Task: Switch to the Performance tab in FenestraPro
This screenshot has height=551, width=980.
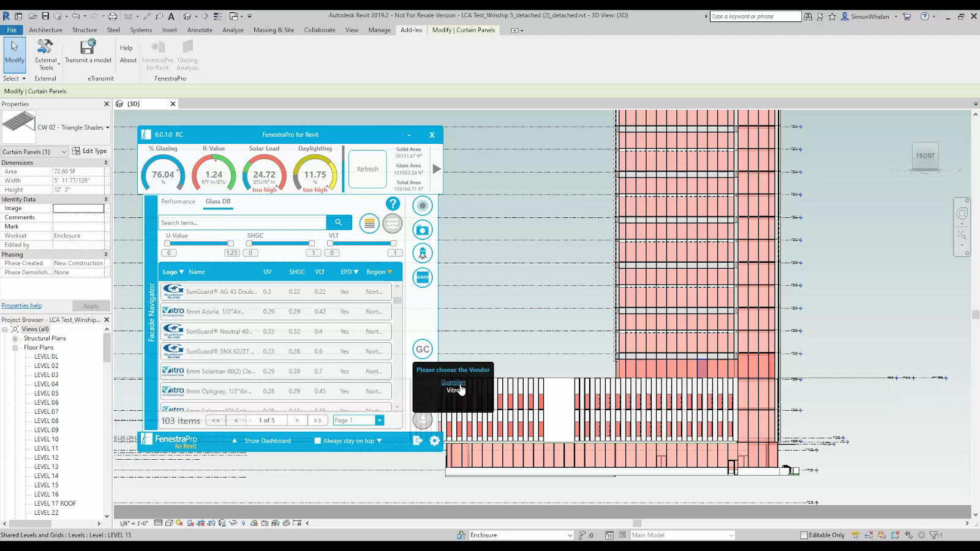Action: click(178, 201)
